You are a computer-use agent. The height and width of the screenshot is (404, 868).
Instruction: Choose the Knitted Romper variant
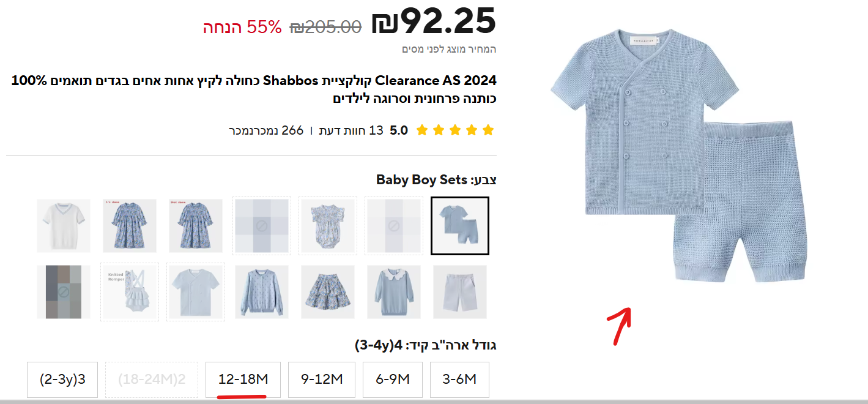130,291
